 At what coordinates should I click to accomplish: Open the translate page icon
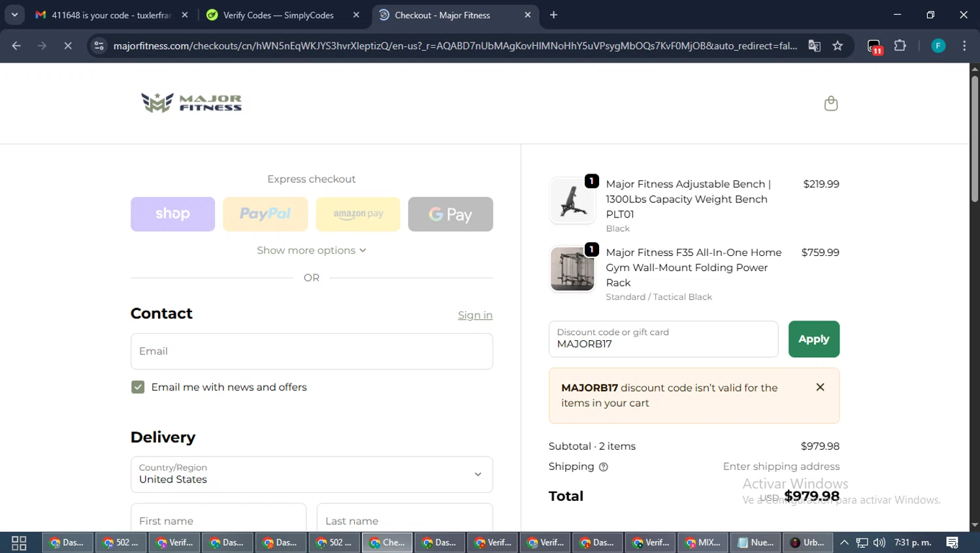click(814, 46)
